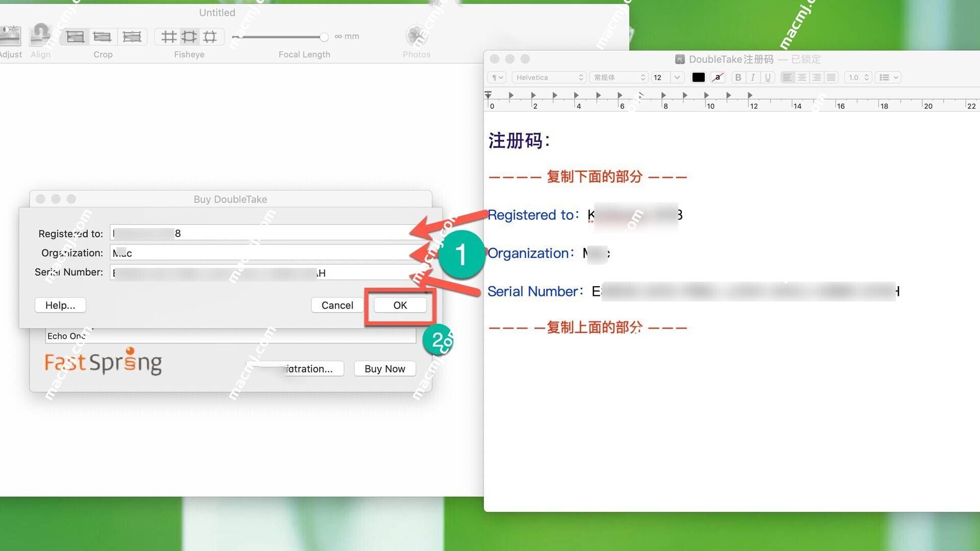This screenshot has width=980, height=551.
Task: Justify text alignment
Action: point(831,78)
